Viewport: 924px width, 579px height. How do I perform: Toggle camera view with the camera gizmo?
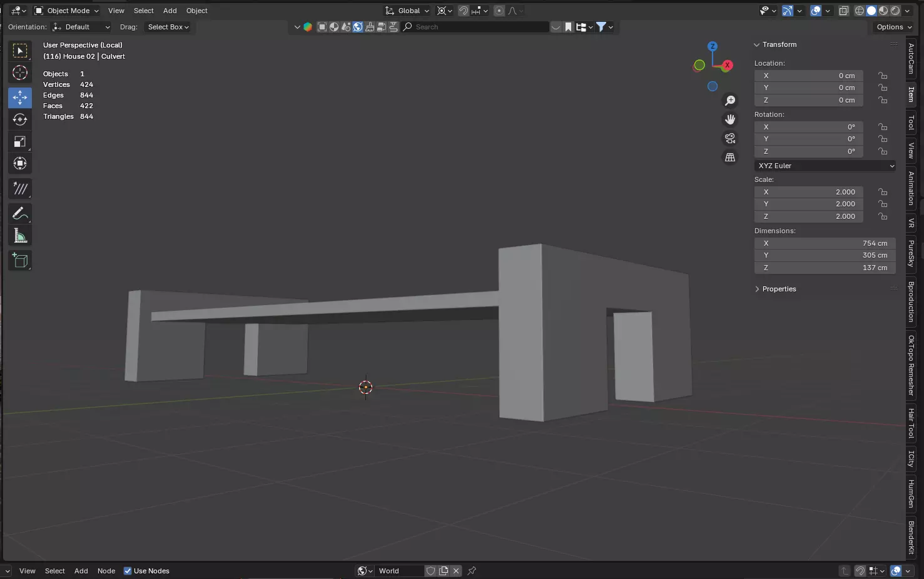point(730,138)
